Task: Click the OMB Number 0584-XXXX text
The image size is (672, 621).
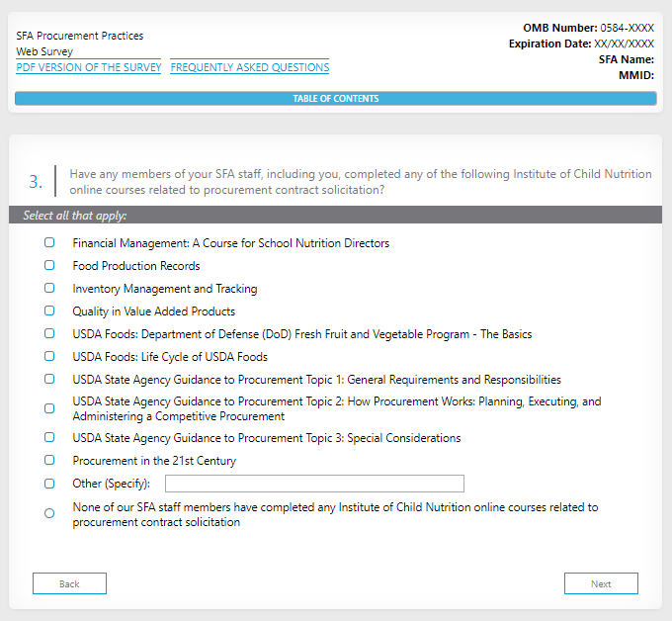Action: click(x=588, y=28)
